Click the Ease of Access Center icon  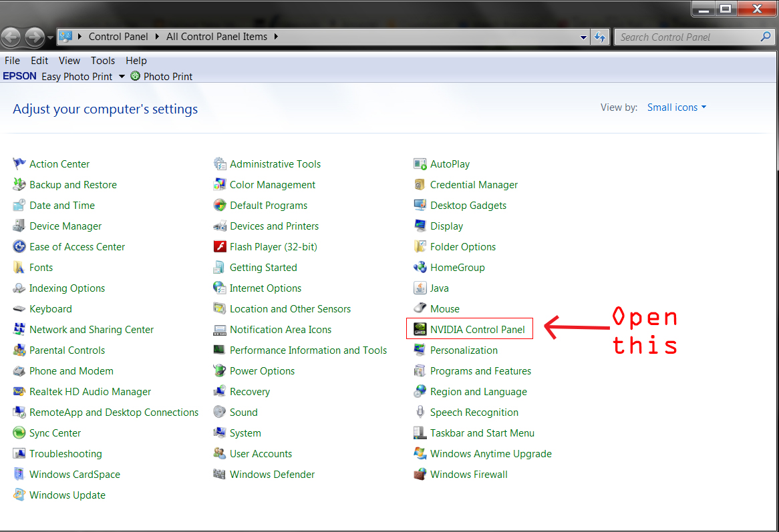(19, 247)
